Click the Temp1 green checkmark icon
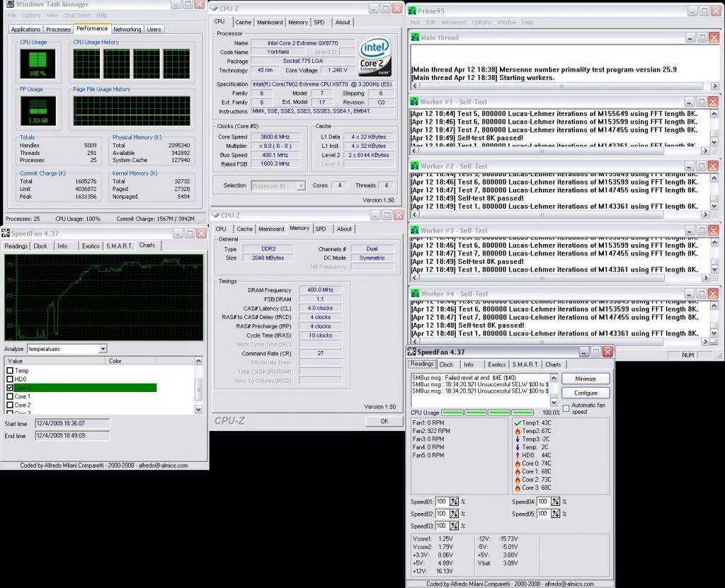Screen dimensions: 725x588 (516, 422)
